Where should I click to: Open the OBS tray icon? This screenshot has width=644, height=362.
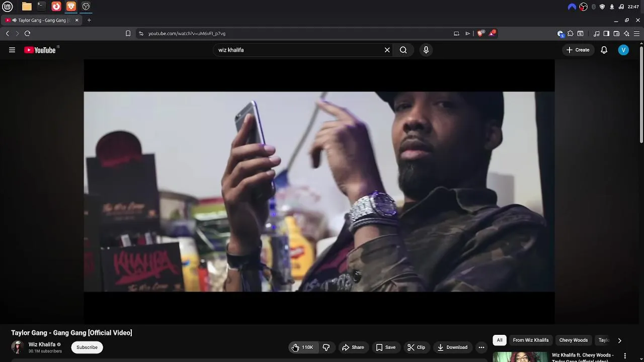click(583, 7)
